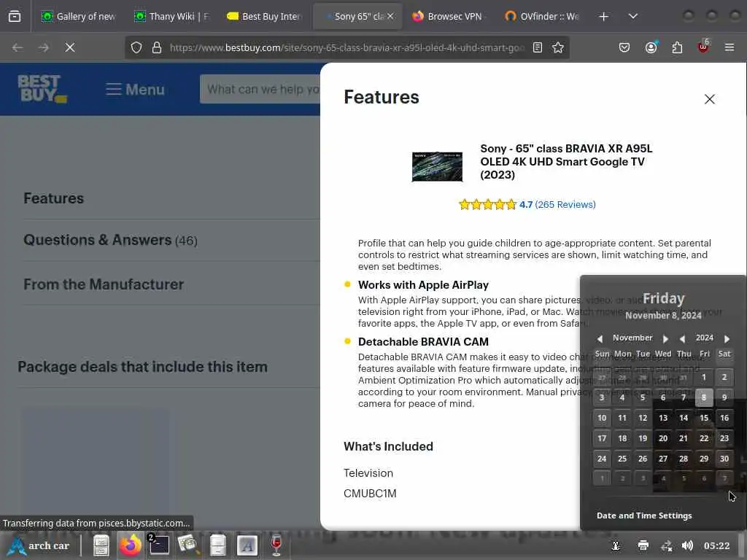Screen dimensions: 747x560
Task: Go forward to the next page
Action: tap(43, 47)
